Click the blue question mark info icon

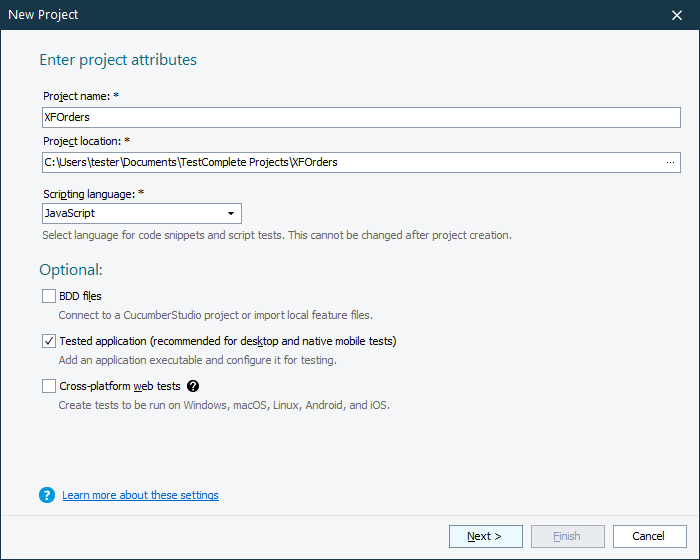pyautogui.click(x=47, y=495)
